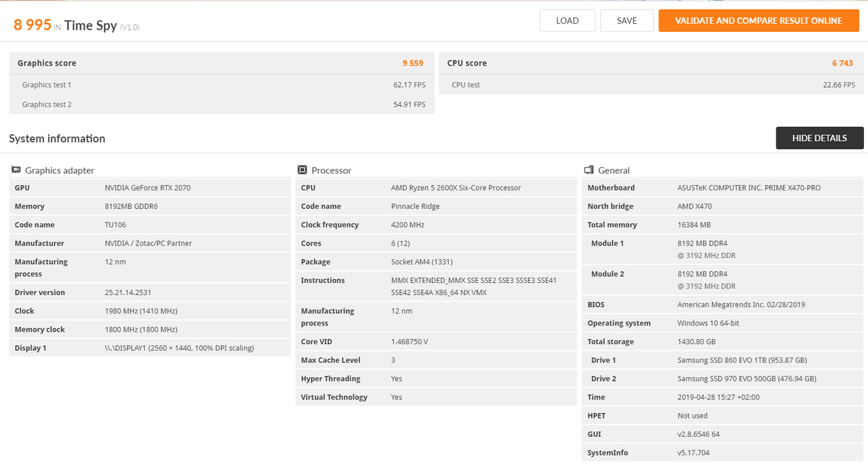Screen dimensions: 868x464
Task: Select the Time Spy title text
Action: [x=90, y=25]
